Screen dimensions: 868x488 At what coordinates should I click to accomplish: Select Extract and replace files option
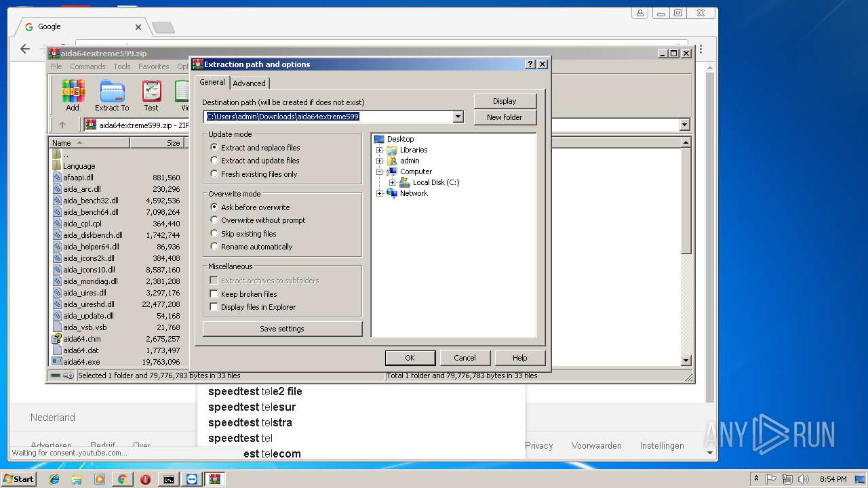(x=214, y=147)
